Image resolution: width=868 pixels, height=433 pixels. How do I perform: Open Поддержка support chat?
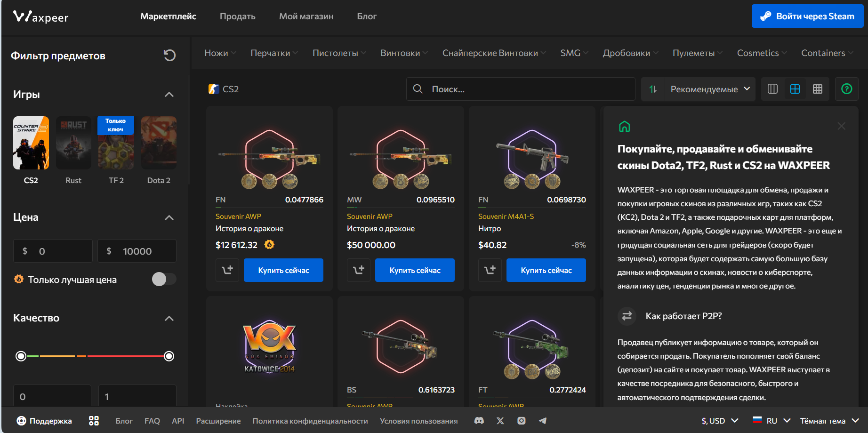point(44,421)
